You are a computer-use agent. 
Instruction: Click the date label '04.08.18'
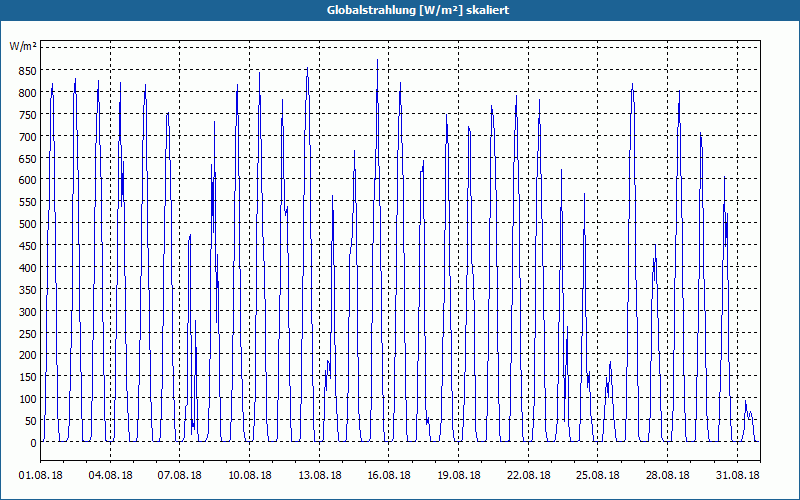click(x=110, y=475)
